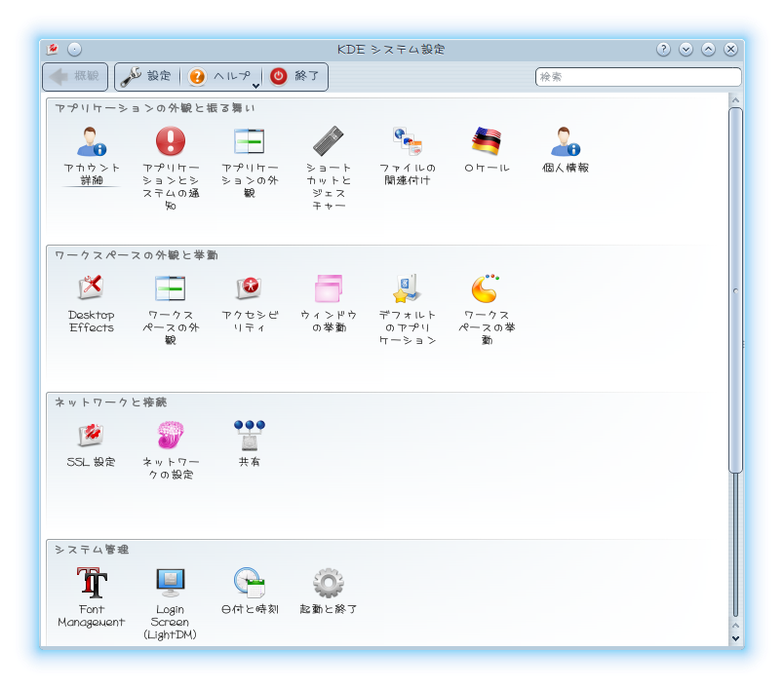Image resolution: width=784 pixels, height=689 pixels.
Task: Open Font Management module
Action: [x=92, y=584]
